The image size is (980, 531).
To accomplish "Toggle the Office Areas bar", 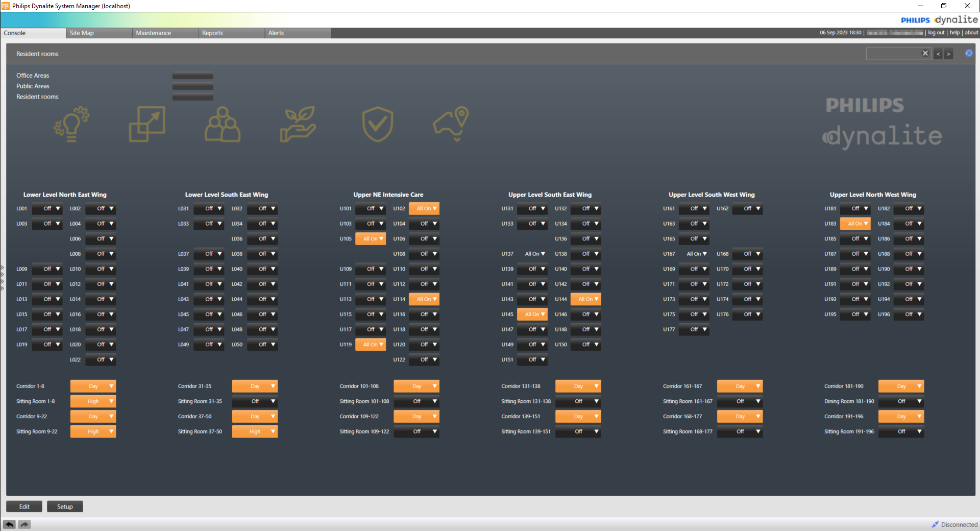I will pyautogui.click(x=192, y=76).
